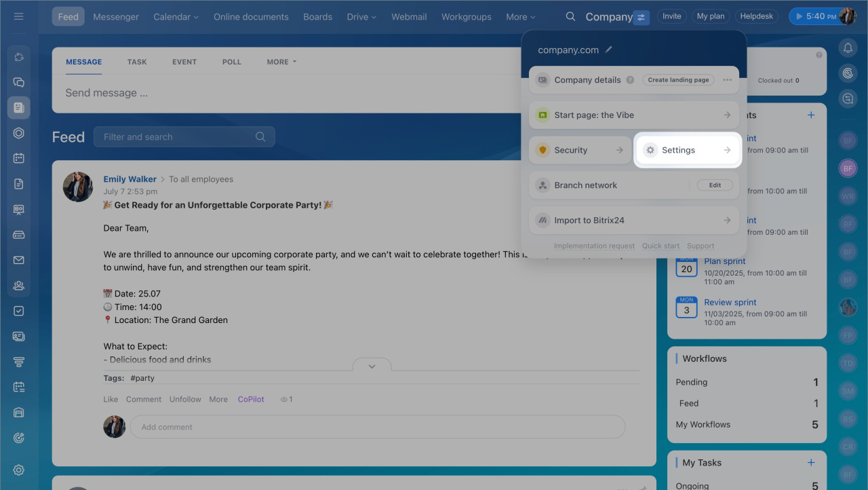
Task: Click the company settings sliders icon
Action: (x=641, y=17)
